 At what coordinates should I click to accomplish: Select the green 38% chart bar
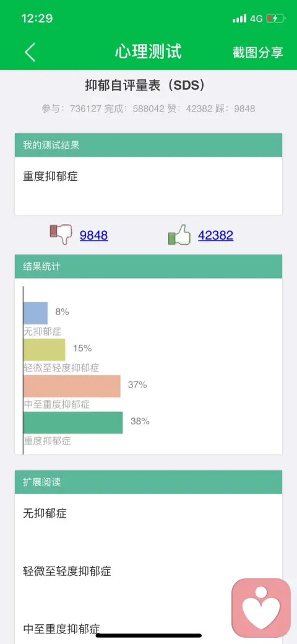pos(73,422)
